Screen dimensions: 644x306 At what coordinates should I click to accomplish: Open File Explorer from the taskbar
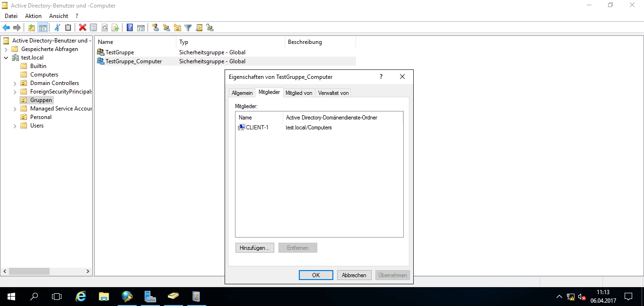[104, 297]
